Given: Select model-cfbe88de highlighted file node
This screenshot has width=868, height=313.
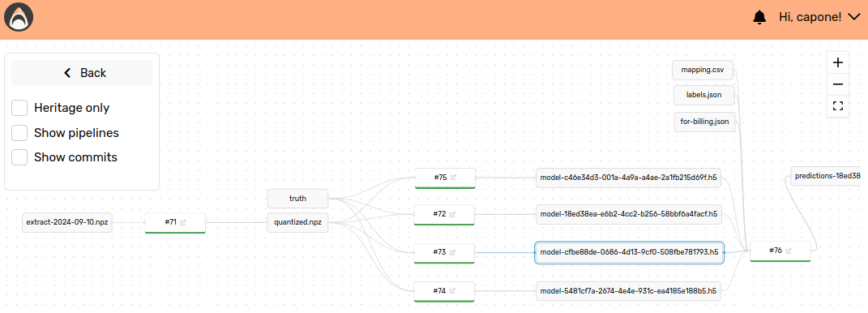Looking at the screenshot, I should (x=629, y=252).
